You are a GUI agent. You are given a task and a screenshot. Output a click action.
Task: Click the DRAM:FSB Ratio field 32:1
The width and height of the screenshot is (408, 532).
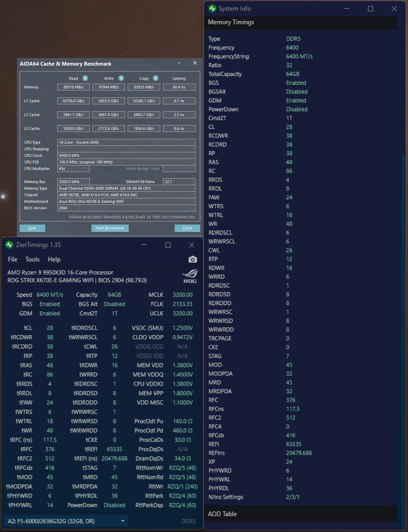179,182
